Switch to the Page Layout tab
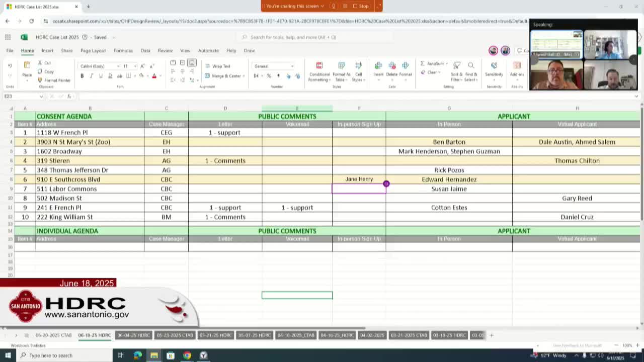 coord(93,51)
